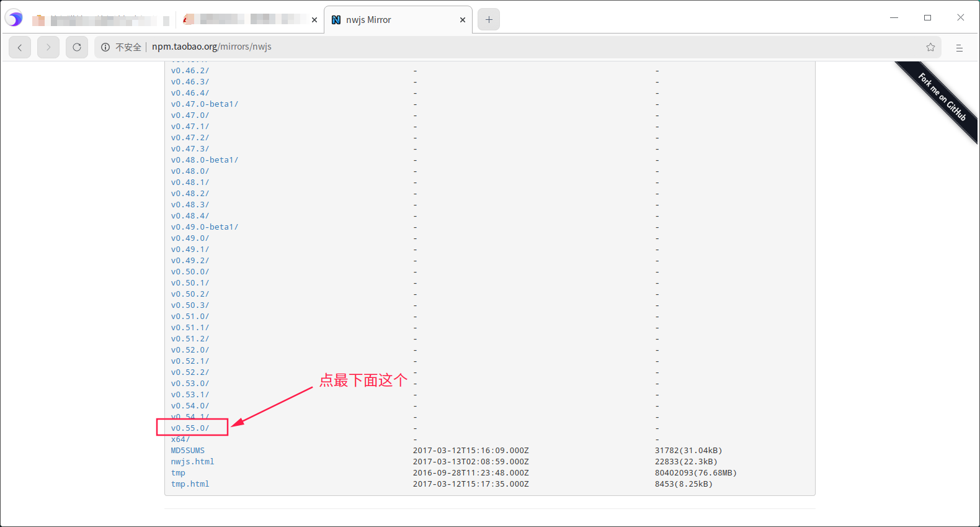Open the x64/ directory link

click(x=180, y=439)
